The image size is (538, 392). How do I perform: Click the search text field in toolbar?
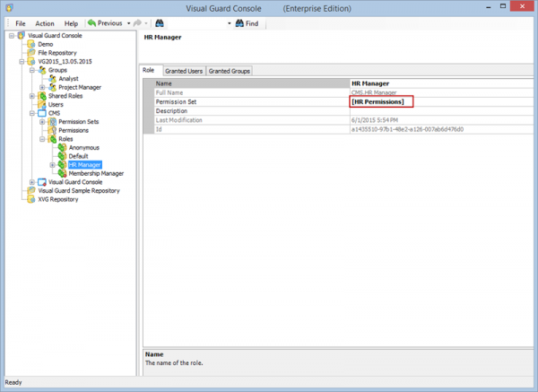[195, 23]
